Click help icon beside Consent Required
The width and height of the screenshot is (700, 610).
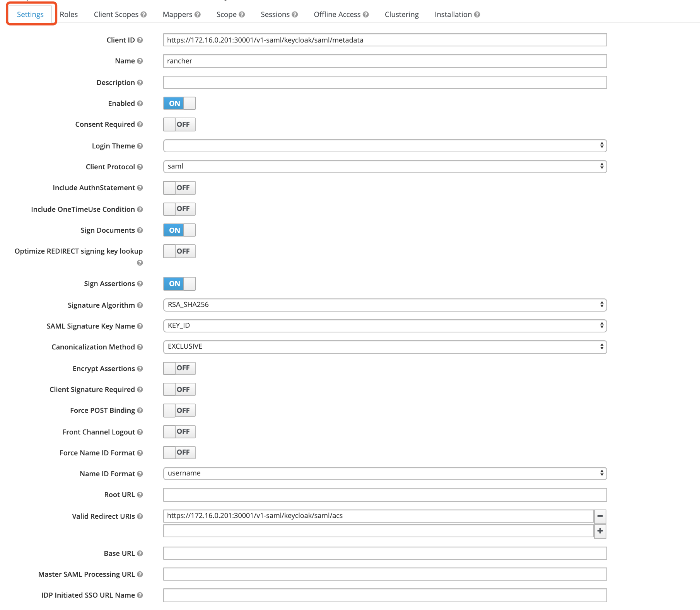[140, 124]
